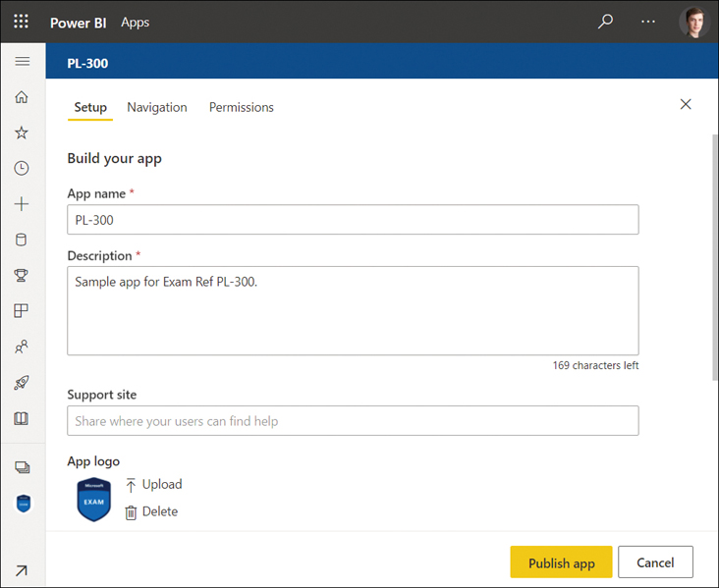Click the PL-300 header title

click(x=87, y=63)
